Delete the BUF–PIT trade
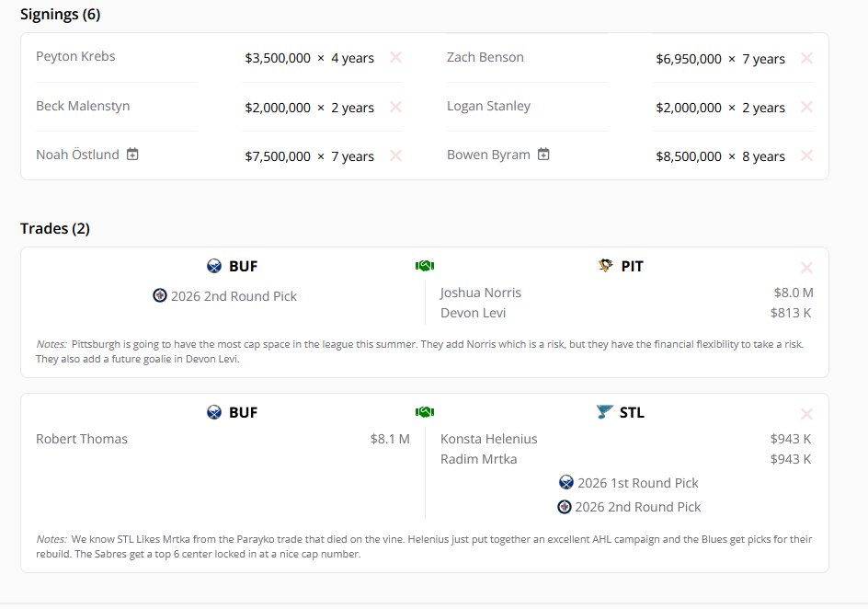 pos(806,268)
